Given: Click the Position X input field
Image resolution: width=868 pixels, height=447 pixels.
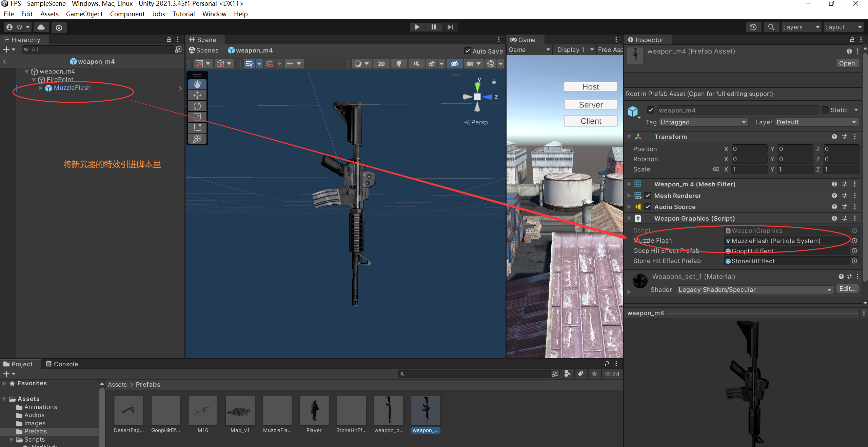Looking at the screenshot, I should tap(749, 149).
